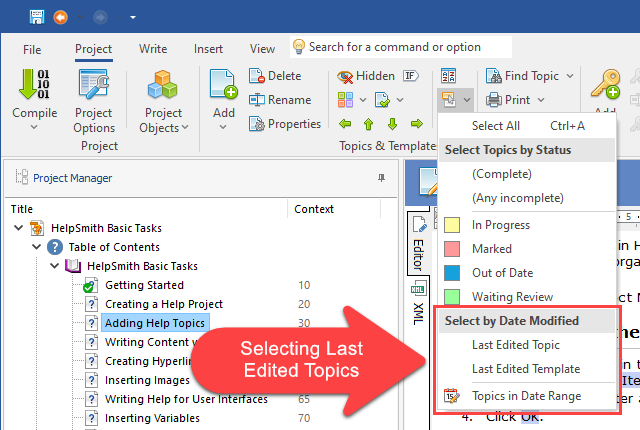The width and height of the screenshot is (640, 430).
Task: Click the Save icon in the title bar
Action: click(37, 17)
